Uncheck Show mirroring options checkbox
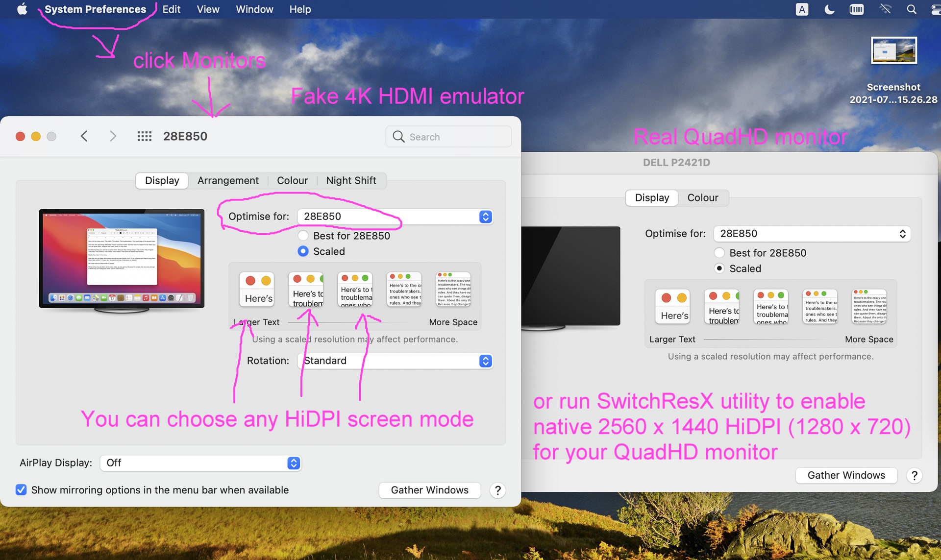Viewport: 941px width, 560px height. 21,490
